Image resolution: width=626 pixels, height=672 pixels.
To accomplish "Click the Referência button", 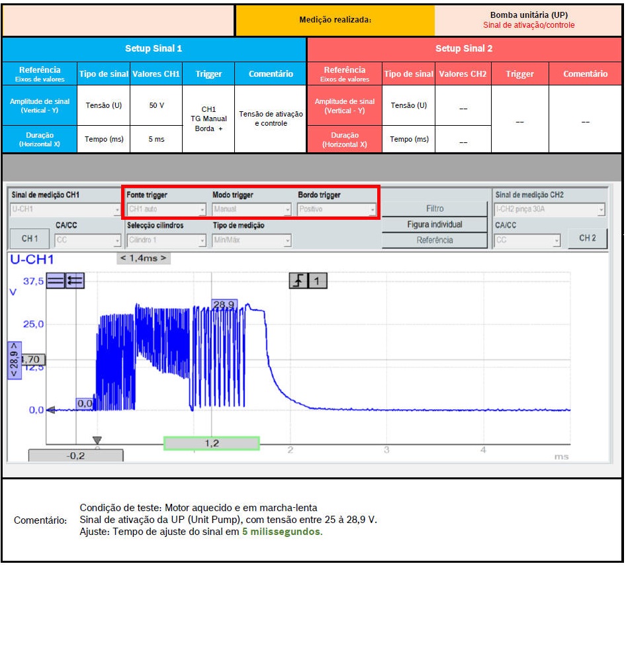I will [434, 240].
